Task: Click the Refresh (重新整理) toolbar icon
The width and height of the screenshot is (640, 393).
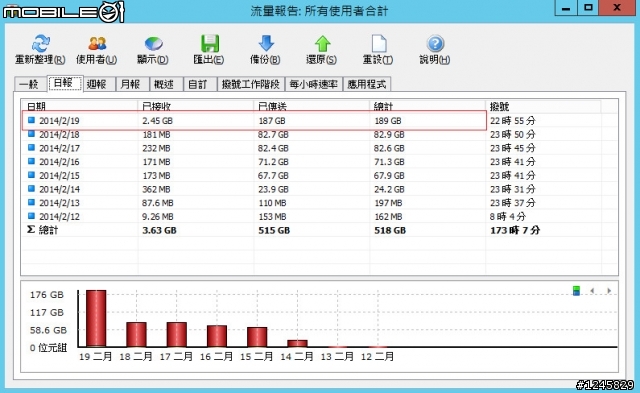Action: pos(40,43)
